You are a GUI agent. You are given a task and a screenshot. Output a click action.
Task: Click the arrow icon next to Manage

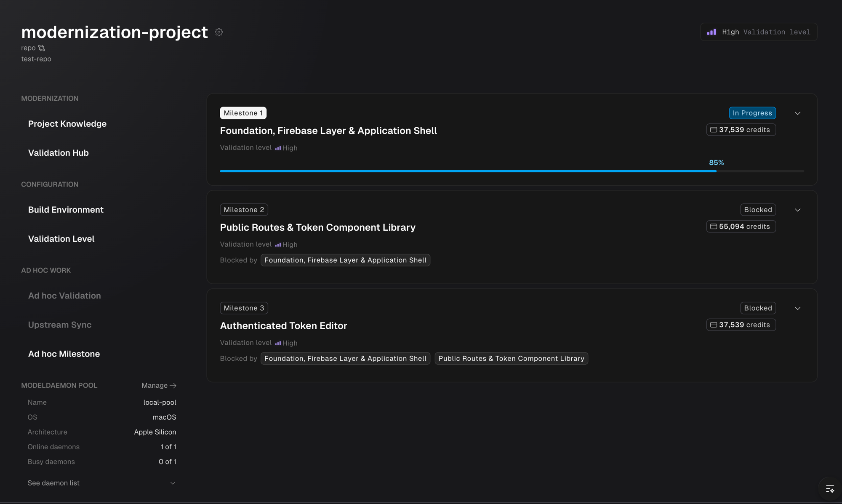point(173,386)
